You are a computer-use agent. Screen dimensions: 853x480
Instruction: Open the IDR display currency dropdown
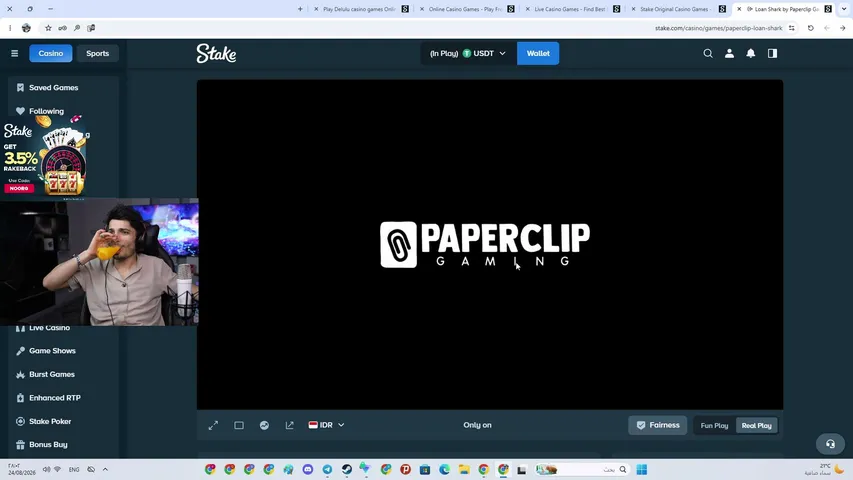click(x=326, y=425)
